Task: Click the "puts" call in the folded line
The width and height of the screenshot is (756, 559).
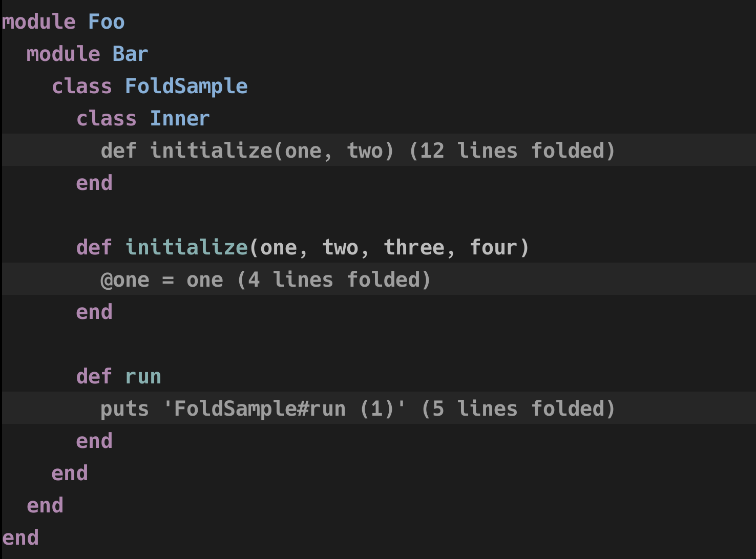Action: click(124, 409)
